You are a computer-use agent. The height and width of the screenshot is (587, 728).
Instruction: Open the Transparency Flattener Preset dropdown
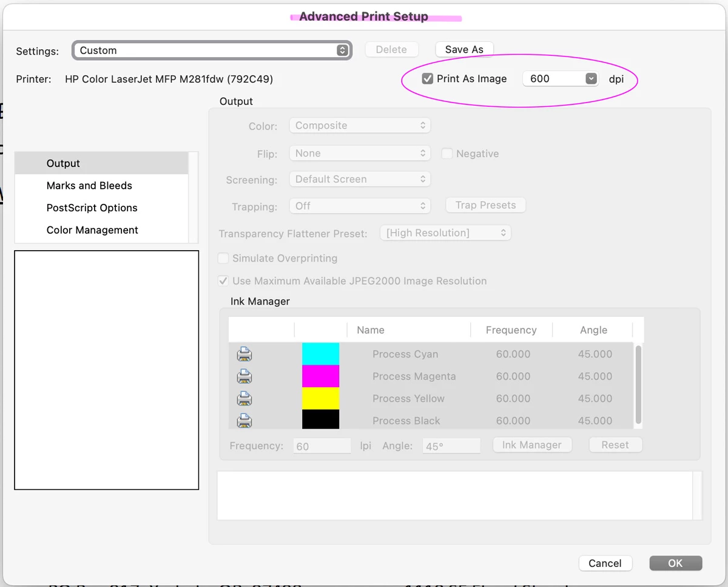[445, 232]
